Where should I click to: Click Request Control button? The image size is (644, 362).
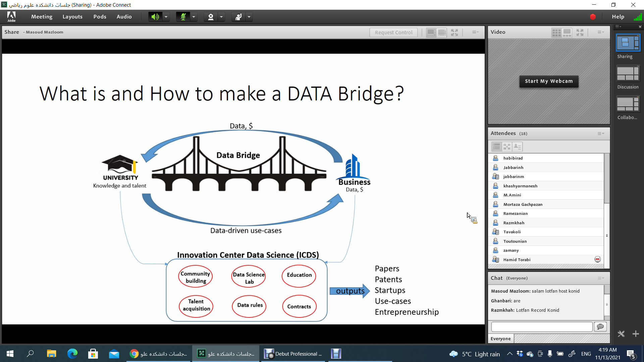(x=393, y=33)
